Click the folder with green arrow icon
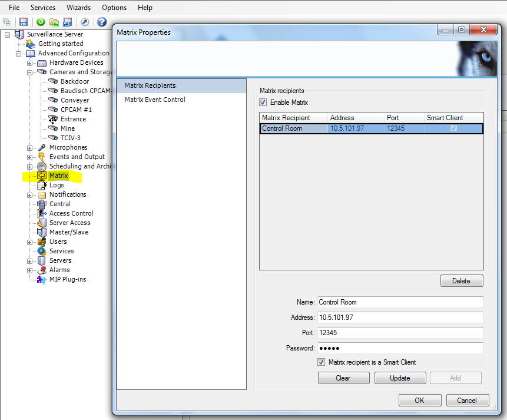The width and height of the screenshot is (507, 420). click(54, 22)
